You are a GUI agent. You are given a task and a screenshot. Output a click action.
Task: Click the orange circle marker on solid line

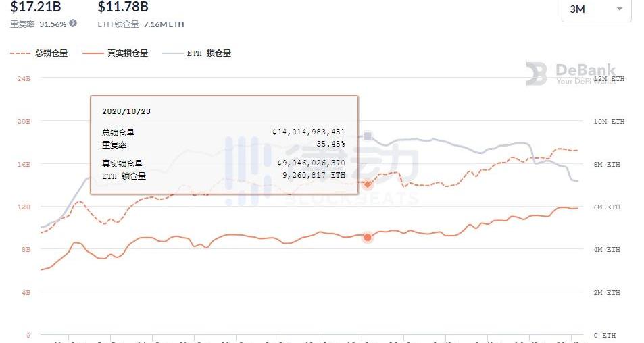[368, 237]
